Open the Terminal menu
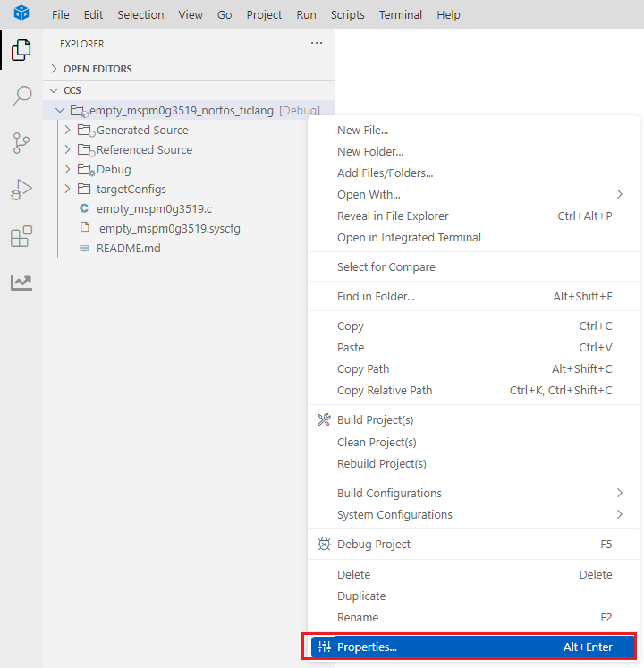The height and width of the screenshot is (668, 644). tap(401, 14)
